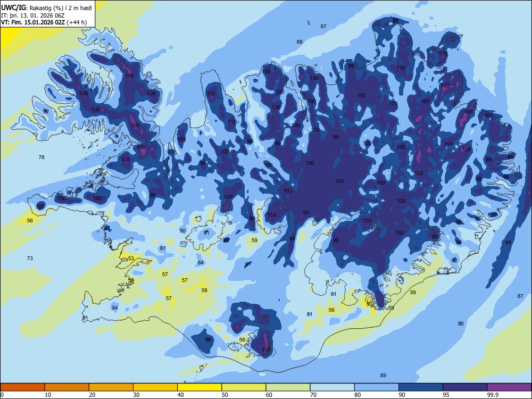
Task: Select the light green 60–70 legend swatch
Action: click(x=288, y=387)
